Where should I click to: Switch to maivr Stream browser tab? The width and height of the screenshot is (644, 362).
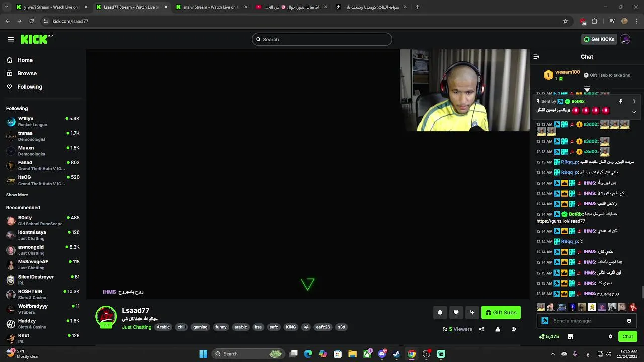tap(211, 7)
